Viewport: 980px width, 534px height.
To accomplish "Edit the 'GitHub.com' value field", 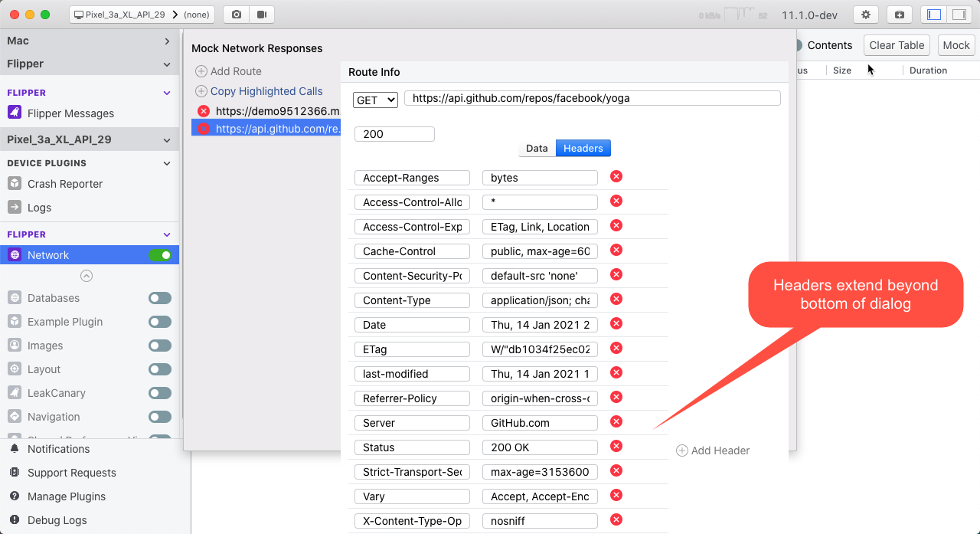I will coord(540,423).
